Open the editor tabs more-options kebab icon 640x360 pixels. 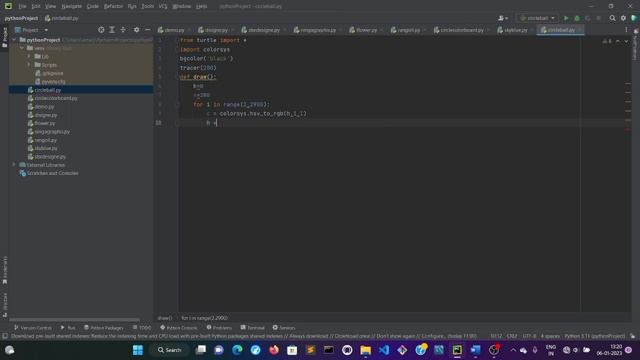(x=626, y=30)
